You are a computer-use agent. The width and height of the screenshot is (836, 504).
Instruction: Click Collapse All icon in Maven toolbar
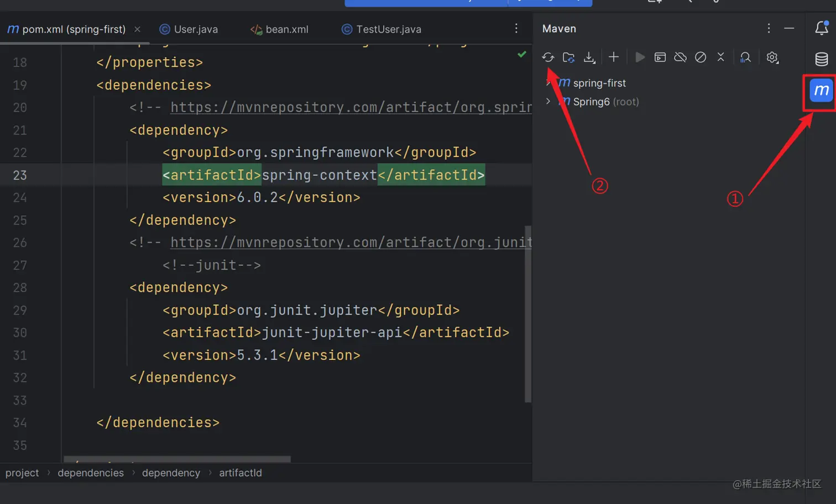coord(720,57)
